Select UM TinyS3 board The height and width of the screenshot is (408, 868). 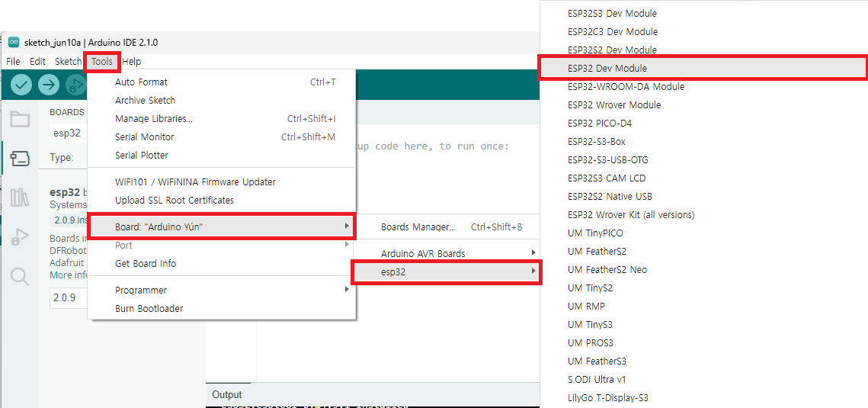click(703, 324)
